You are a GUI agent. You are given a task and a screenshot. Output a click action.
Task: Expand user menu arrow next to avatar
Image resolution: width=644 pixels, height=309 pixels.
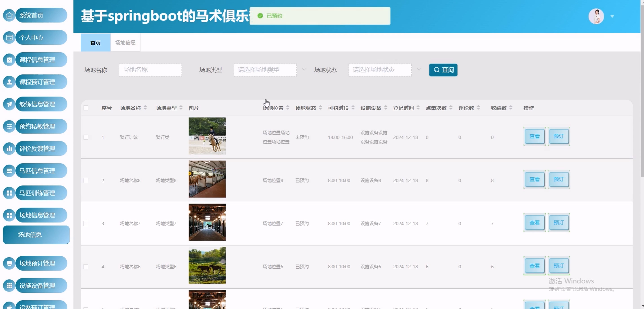click(612, 16)
